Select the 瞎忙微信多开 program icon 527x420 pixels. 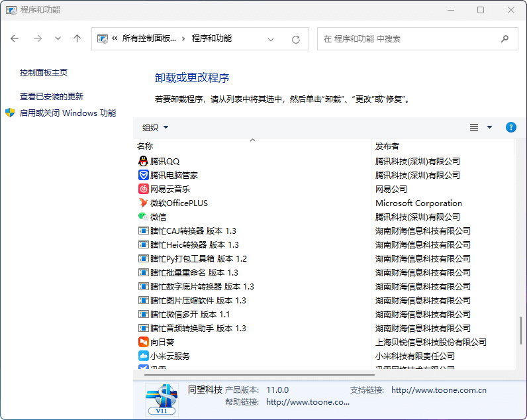pos(143,314)
